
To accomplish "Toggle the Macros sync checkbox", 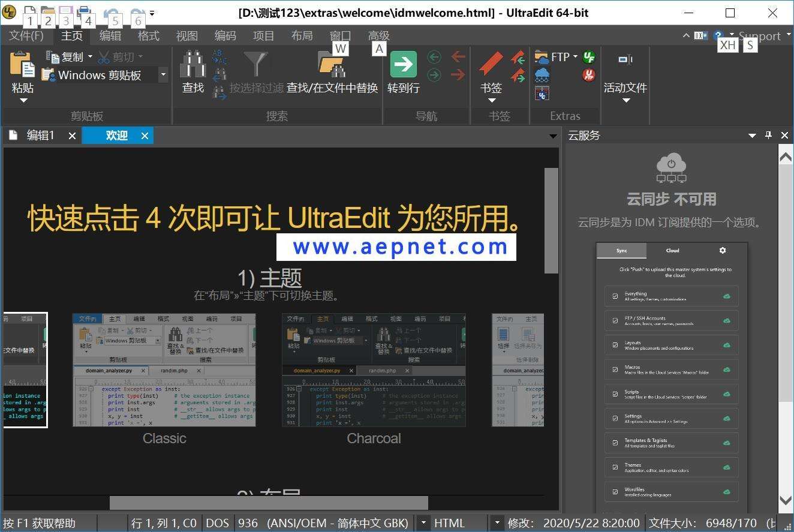I will 615,369.
